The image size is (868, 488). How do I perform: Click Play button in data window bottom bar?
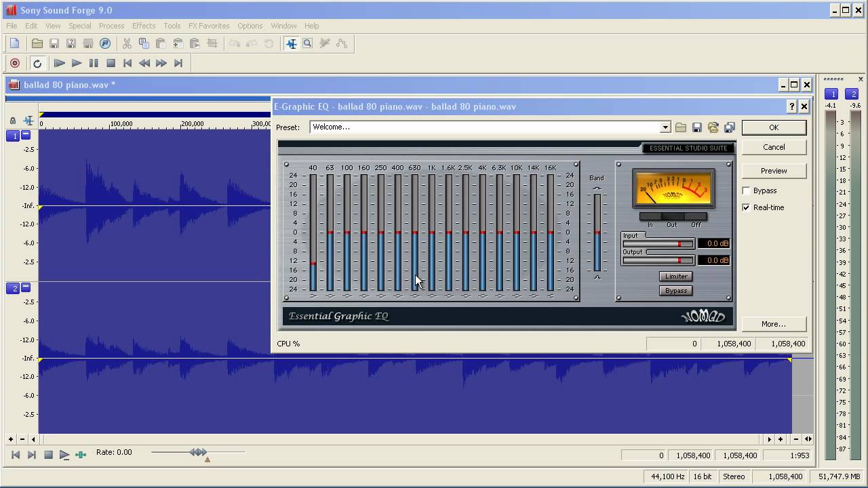[64, 455]
